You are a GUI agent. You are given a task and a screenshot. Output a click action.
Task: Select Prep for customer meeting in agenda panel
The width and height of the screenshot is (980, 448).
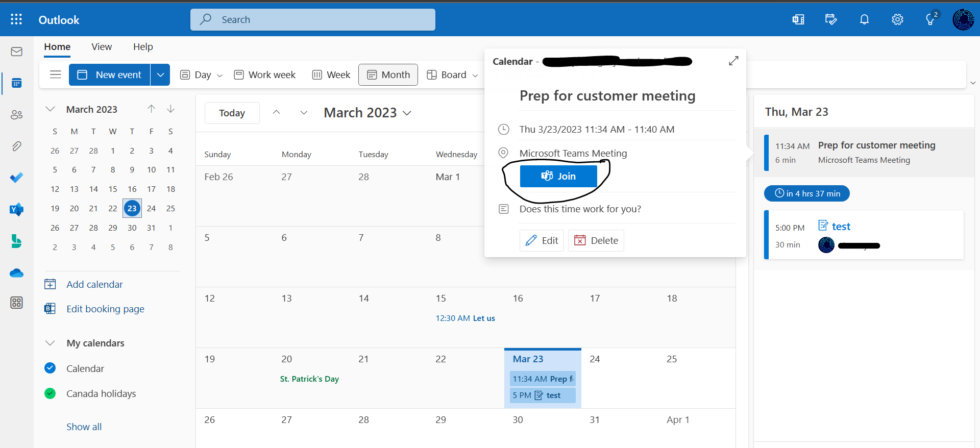tap(864, 152)
